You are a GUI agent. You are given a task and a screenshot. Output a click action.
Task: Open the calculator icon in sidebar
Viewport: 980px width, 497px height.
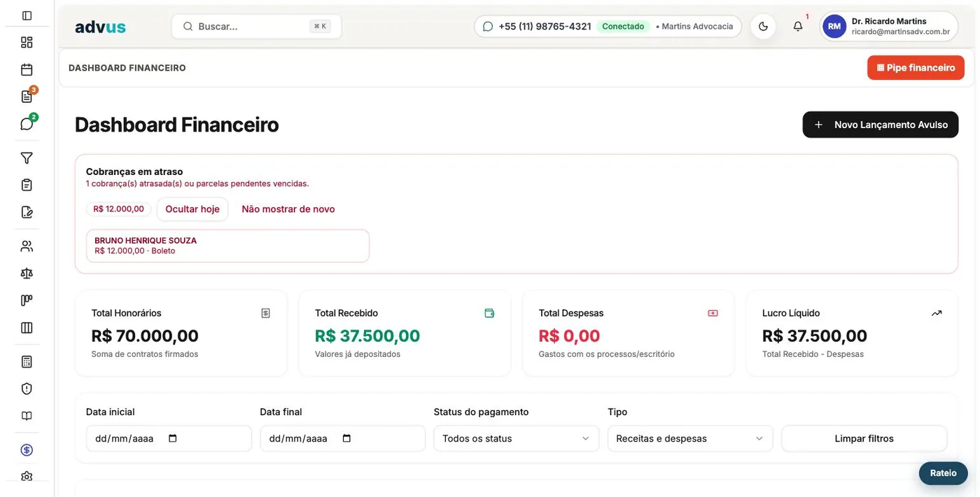pyautogui.click(x=27, y=362)
